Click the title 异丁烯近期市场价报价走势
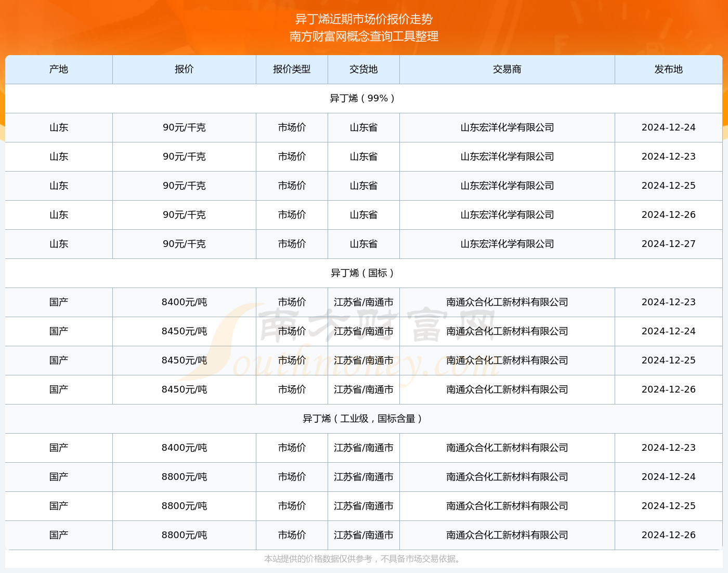Viewport: 728px width, 573px height. click(x=364, y=19)
